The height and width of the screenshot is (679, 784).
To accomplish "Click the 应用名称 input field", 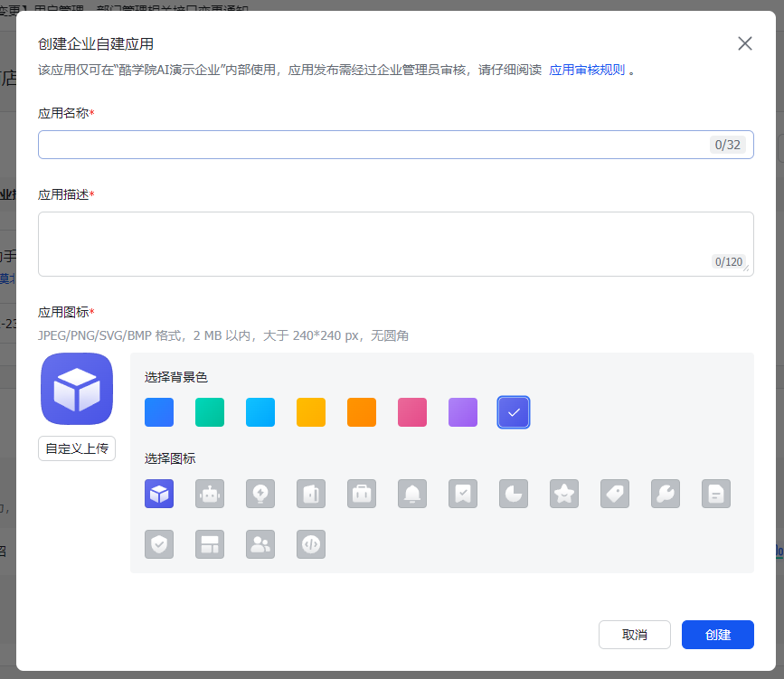I will (x=371, y=145).
